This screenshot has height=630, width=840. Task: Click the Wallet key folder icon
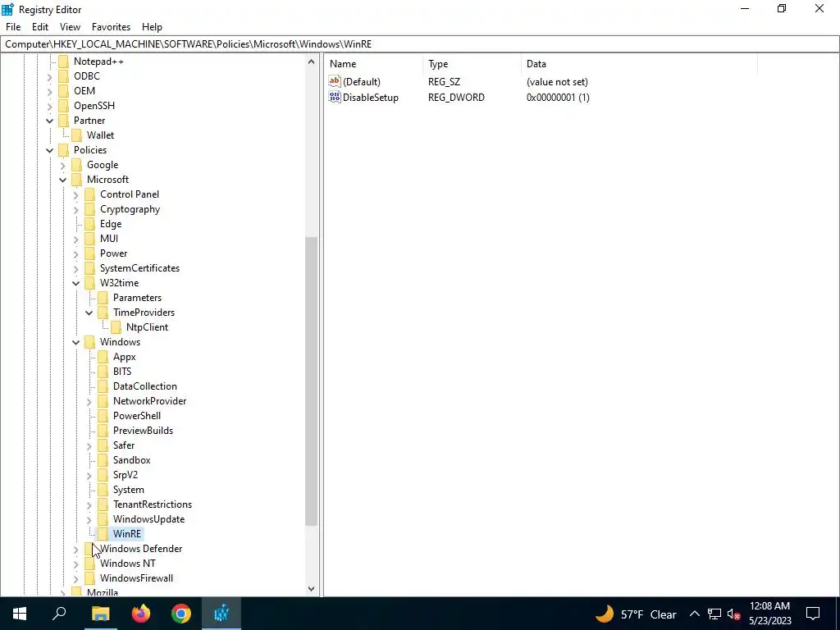76,135
